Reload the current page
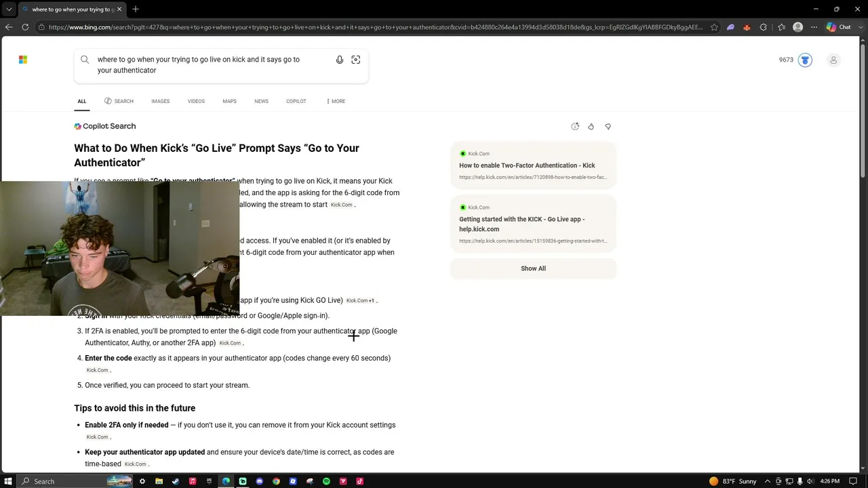The height and width of the screenshot is (488, 868). click(x=25, y=27)
